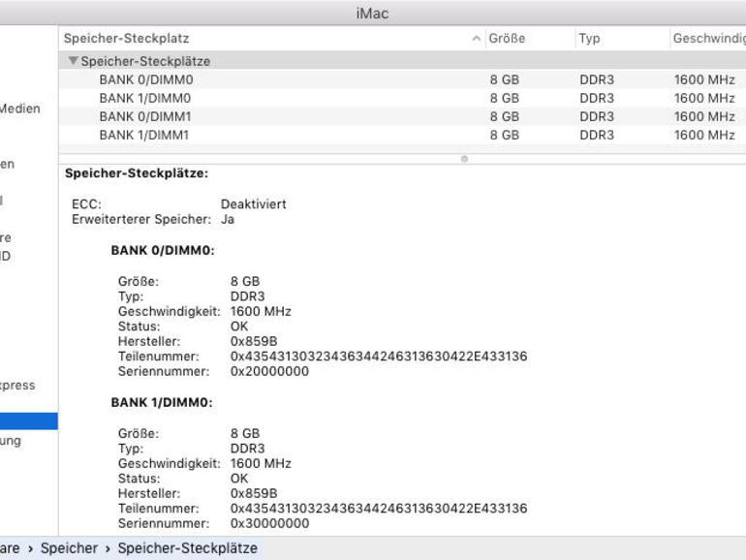Select row BANK 0/DIMM1 in table
746x560 pixels.
click(x=402, y=116)
